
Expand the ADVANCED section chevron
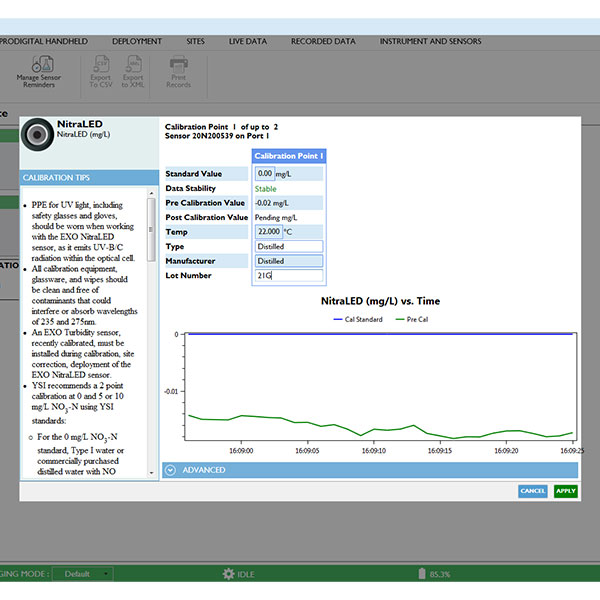tap(171, 470)
